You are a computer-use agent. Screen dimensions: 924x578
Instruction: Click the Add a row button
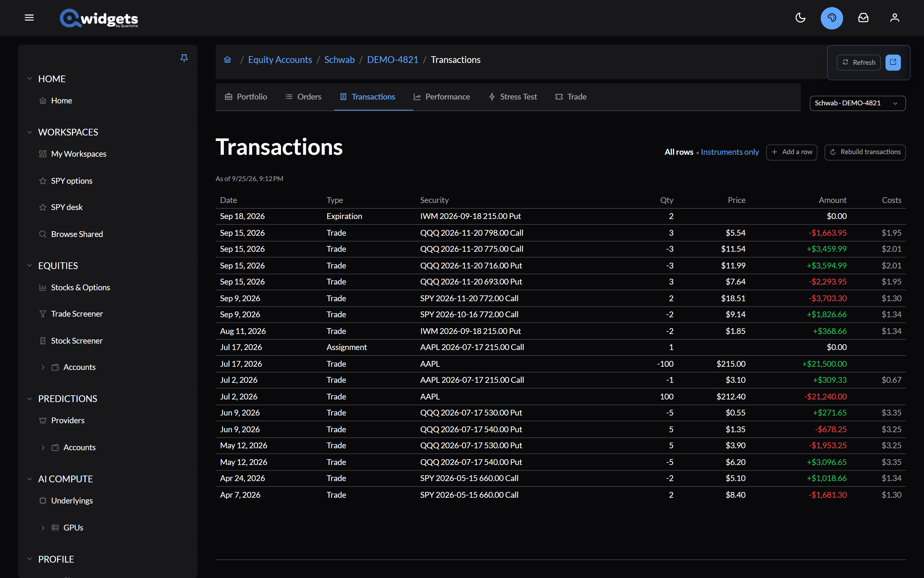791,152
